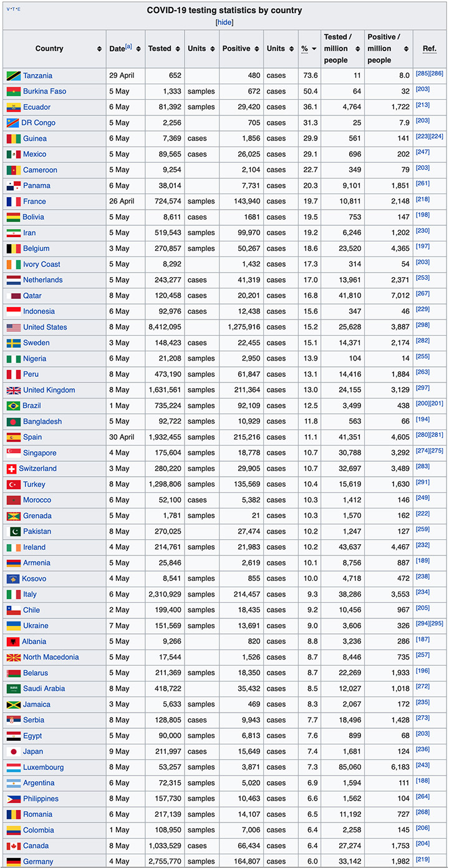The height and width of the screenshot is (868, 449).
Task: Open the Burkina Faso country link
Action: (44, 92)
